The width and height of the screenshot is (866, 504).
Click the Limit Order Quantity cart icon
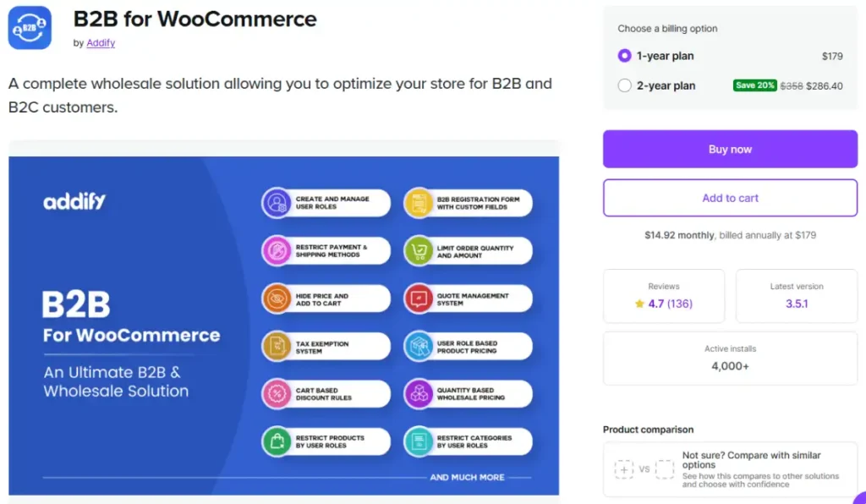pos(418,251)
